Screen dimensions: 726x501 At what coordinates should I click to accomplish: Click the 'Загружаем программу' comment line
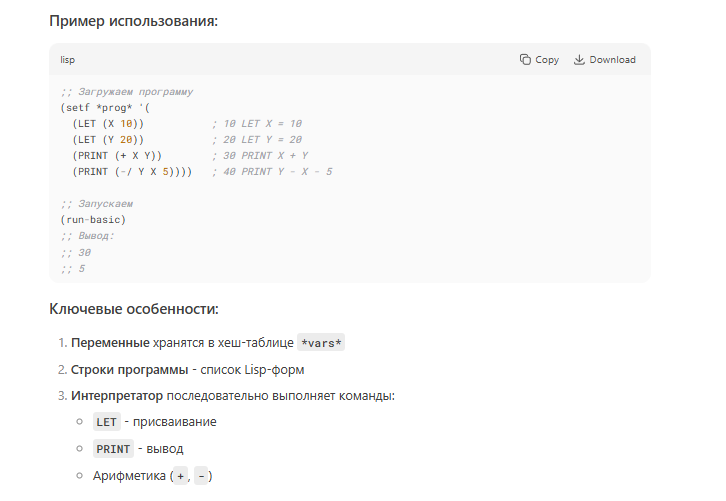[126, 91]
